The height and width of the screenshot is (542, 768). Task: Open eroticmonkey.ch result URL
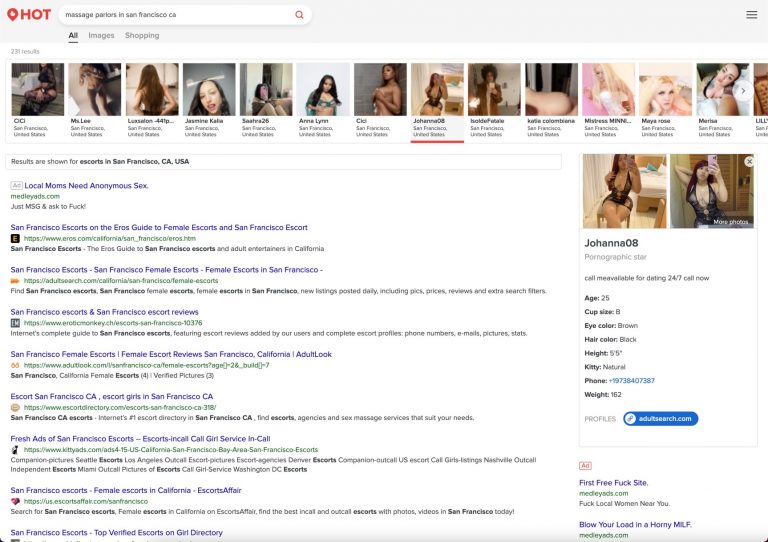click(x=113, y=323)
